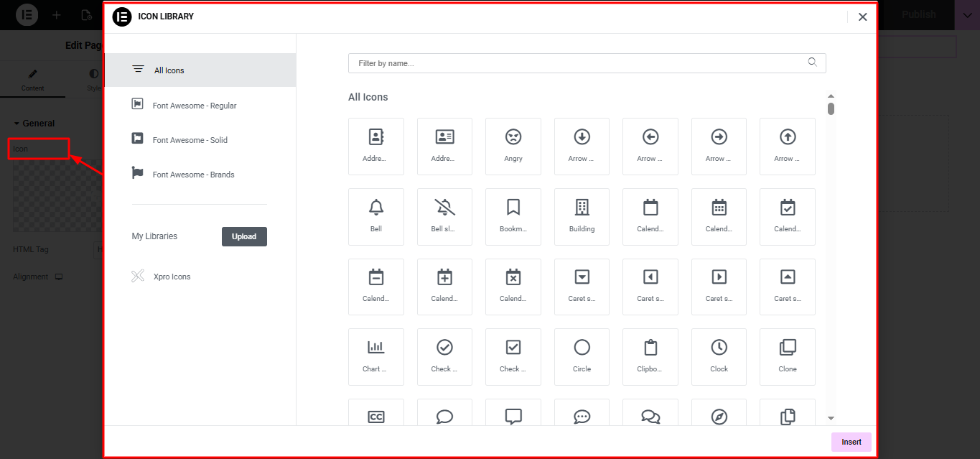Image resolution: width=980 pixels, height=459 pixels.
Task: Select the Circle icon
Action: tap(582, 356)
